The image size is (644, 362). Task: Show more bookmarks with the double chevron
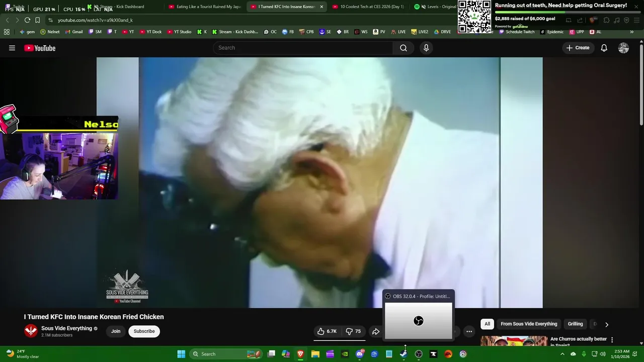click(631, 32)
